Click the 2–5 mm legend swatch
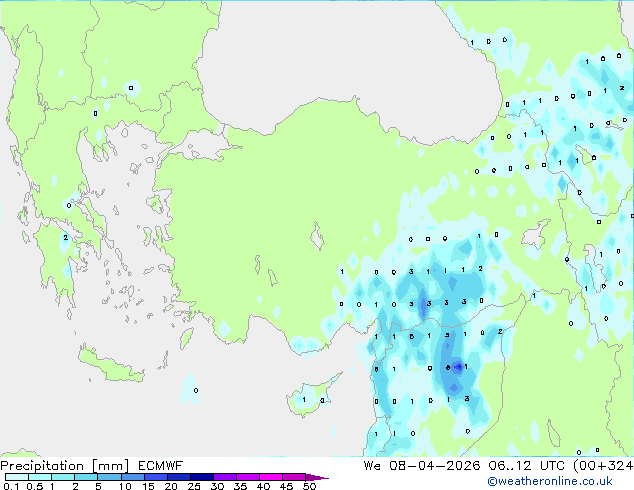This screenshot has height=490, width=634. 86,477
